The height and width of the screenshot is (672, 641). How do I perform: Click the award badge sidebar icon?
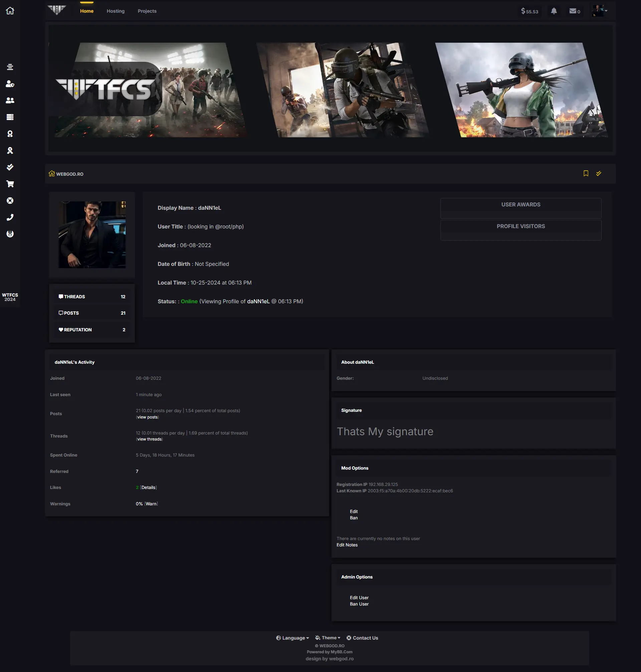(x=10, y=134)
